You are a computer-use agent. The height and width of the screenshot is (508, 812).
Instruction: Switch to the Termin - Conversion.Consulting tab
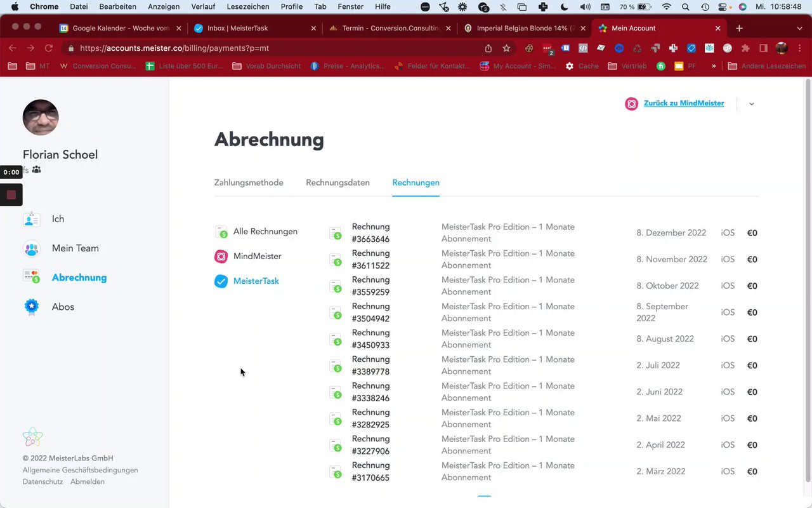pyautogui.click(x=388, y=29)
